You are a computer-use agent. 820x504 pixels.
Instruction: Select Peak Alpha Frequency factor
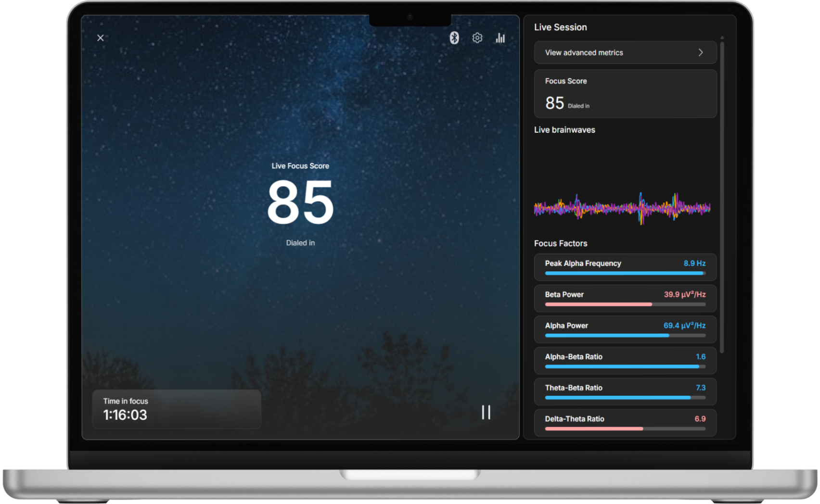(x=625, y=267)
